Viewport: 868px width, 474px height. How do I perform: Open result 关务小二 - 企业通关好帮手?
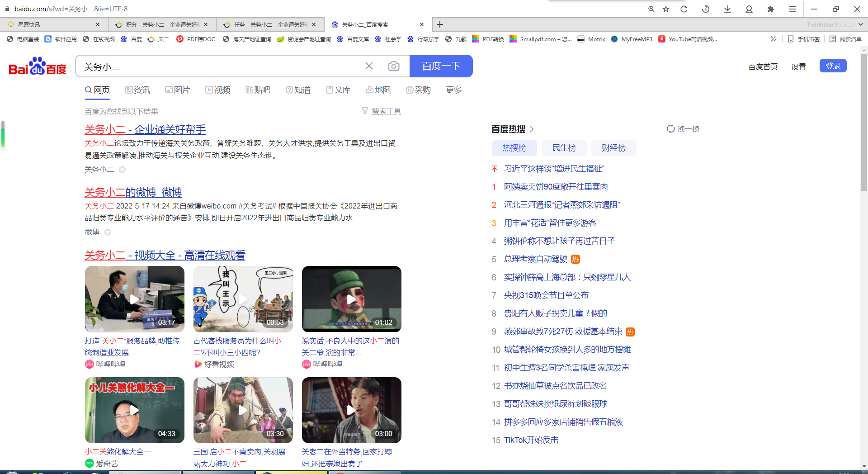point(145,129)
